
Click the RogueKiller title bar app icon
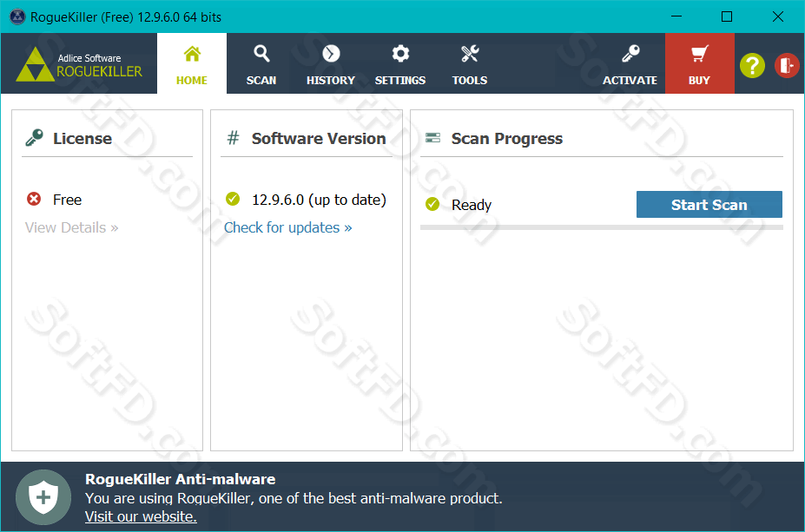click(17, 17)
